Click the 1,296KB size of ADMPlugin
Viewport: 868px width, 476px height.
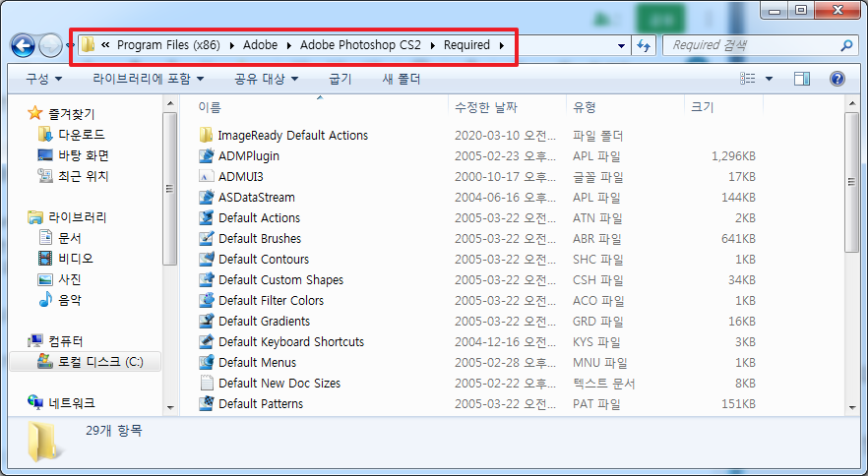(x=733, y=156)
